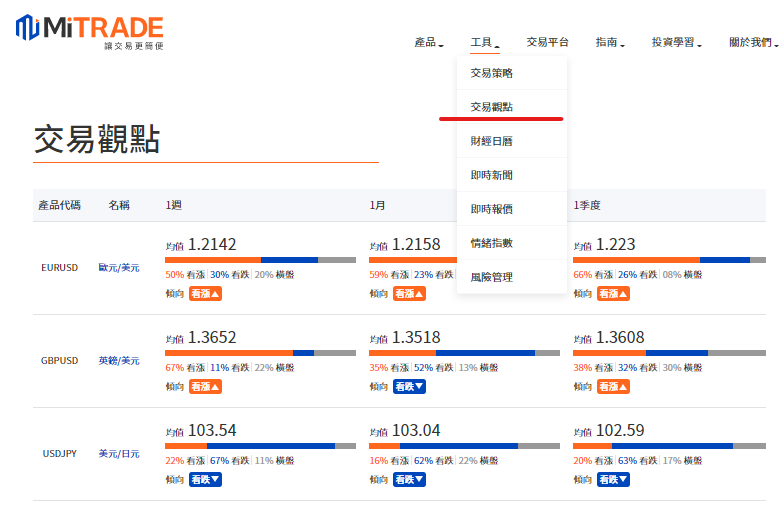
Task: Click GBPUSD 1週 看漲 trend badge
Action: pyautogui.click(x=205, y=386)
